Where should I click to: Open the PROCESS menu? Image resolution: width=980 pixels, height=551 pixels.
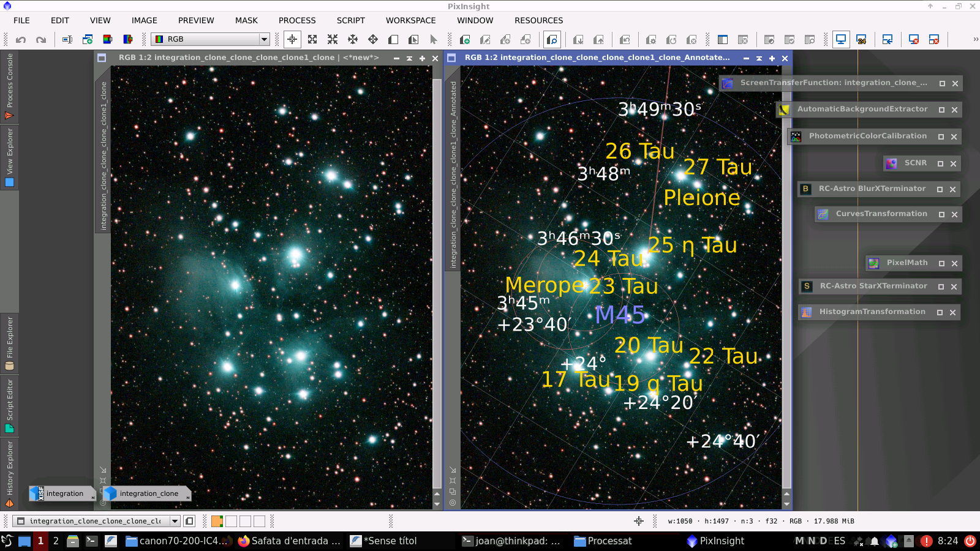(x=297, y=20)
